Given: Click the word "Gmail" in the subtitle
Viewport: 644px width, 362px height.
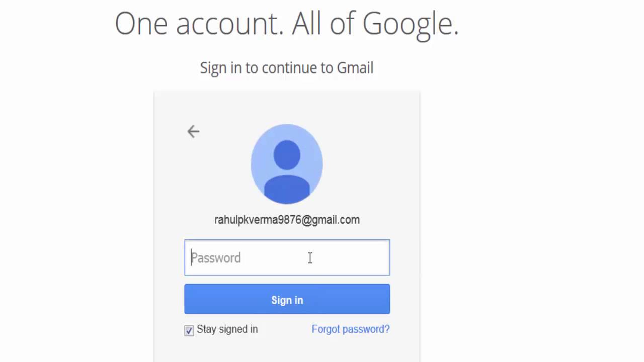Looking at the screenshot, I should pos(355,68).
